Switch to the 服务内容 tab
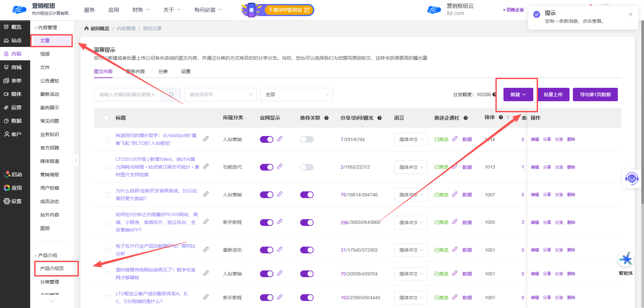Screen dimensions: 644x308 click(x=136, y=71)
